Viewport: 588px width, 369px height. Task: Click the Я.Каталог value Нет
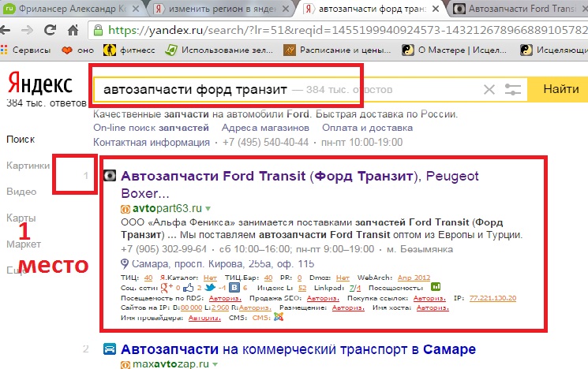coord(211,278)
